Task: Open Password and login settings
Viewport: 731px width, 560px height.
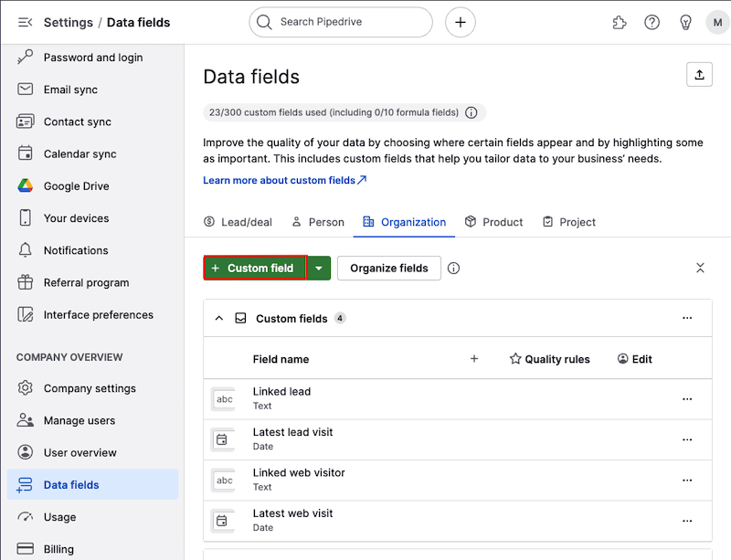Action: click(x=93, y=58)
